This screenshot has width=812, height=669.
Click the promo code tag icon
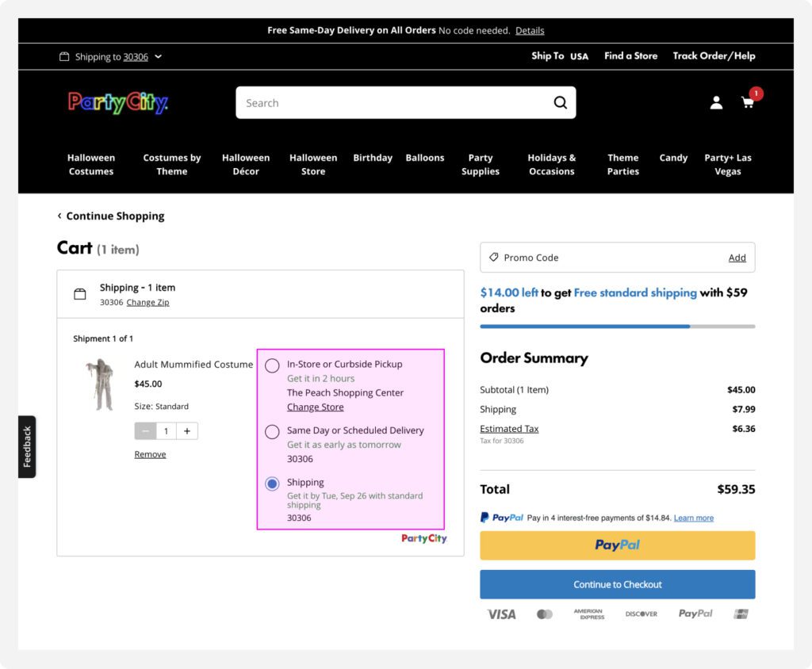point(494,258)
